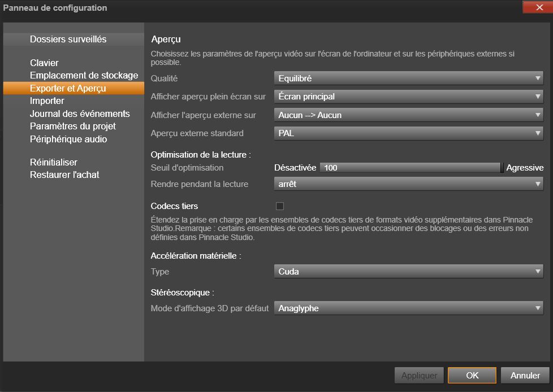Click the Codecs tiers label

(174, 206)
